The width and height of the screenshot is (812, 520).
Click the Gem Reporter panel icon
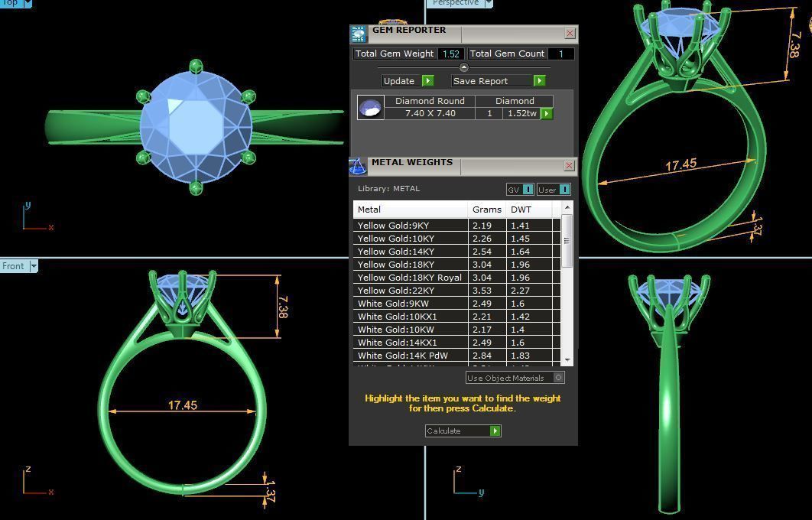point(358,33)
